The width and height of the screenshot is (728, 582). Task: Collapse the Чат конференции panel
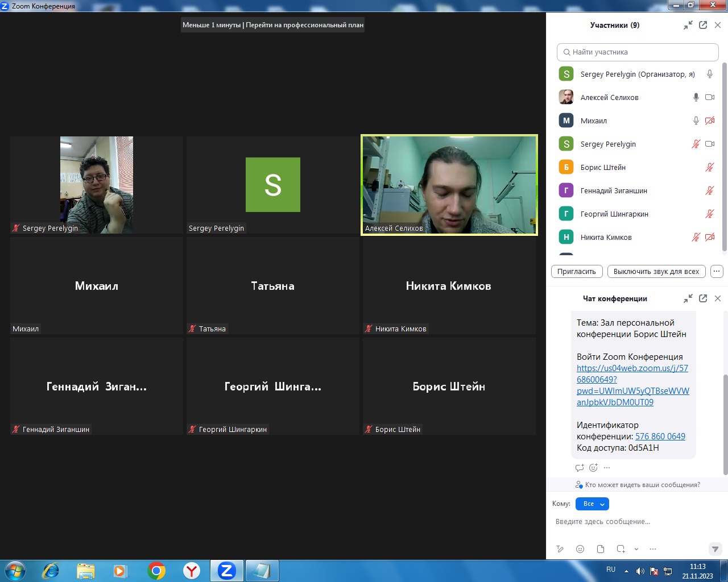click(x=688, y=298)
